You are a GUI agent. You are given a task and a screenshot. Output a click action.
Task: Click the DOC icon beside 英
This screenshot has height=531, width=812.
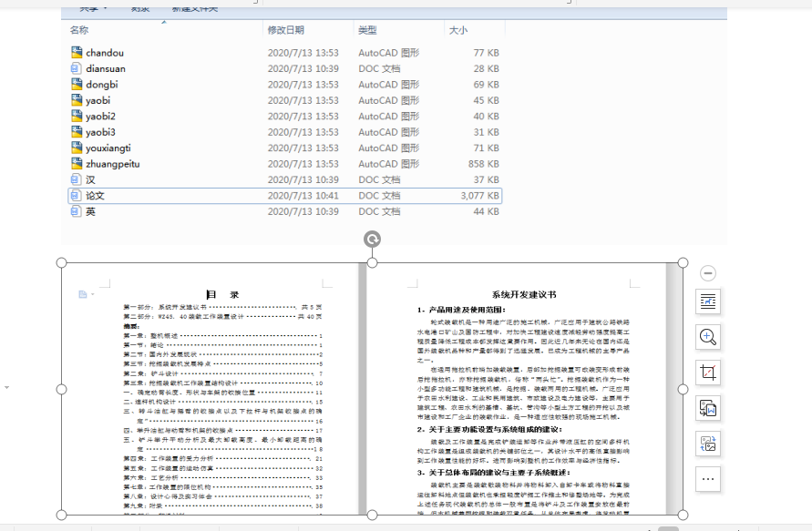pos(74,211)
